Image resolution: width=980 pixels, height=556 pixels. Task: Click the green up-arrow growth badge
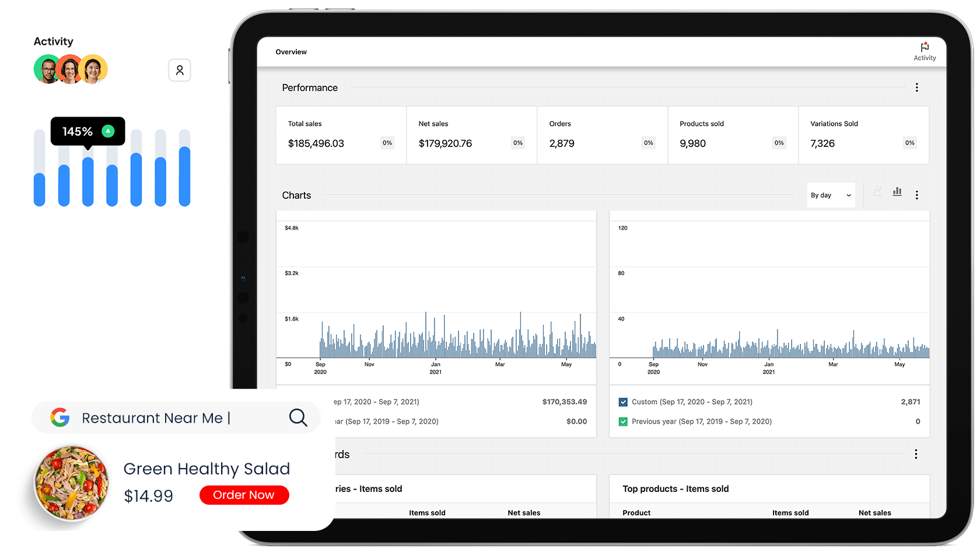click(108, 131)
